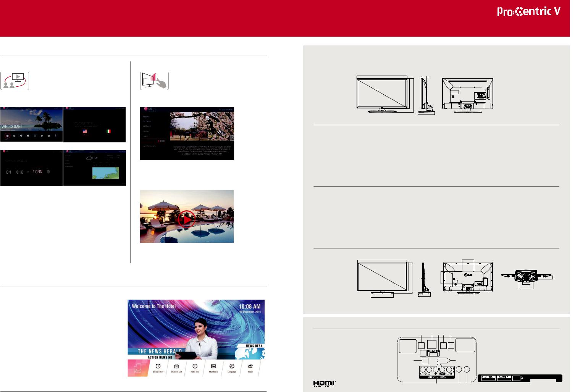
Task: Click the news anchor TV screenshot
Action: coord(196,338)
